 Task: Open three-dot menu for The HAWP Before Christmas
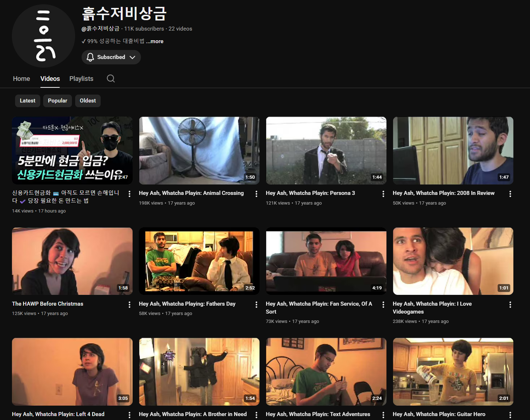pyautogui.click(x=129, y=305)
